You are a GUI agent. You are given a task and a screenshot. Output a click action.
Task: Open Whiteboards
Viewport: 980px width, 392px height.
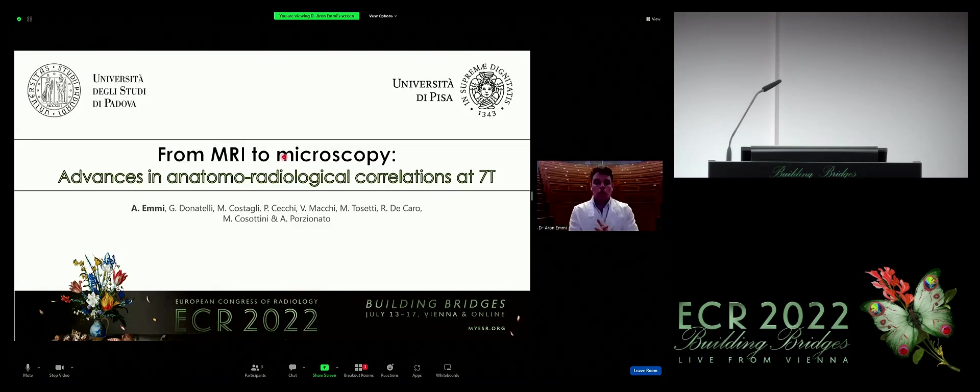pos(448,371)
